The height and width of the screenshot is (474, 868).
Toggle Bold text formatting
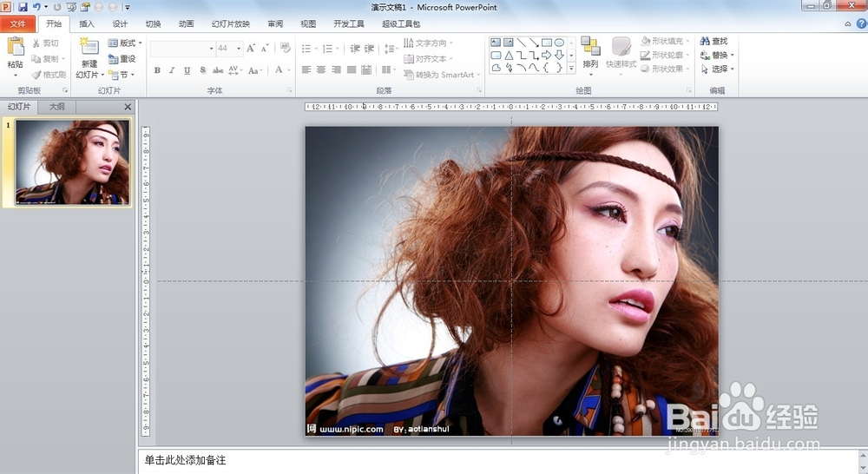point(157,70)
